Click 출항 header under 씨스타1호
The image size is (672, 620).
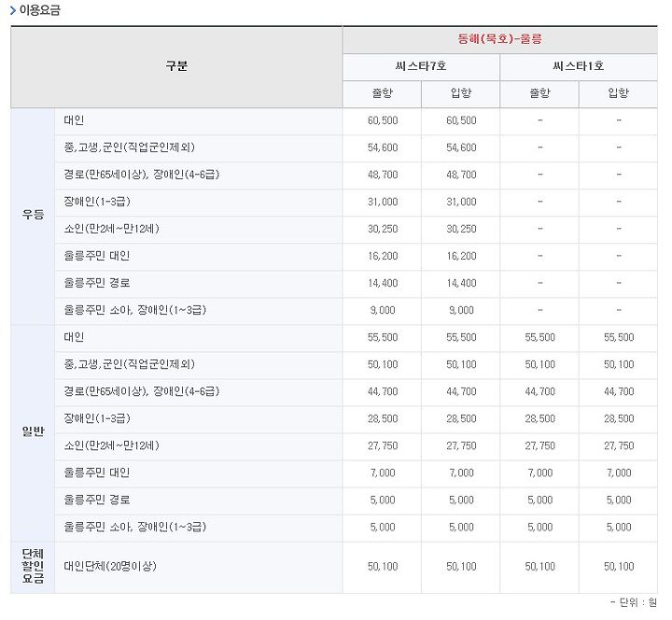tap(540, 93)
